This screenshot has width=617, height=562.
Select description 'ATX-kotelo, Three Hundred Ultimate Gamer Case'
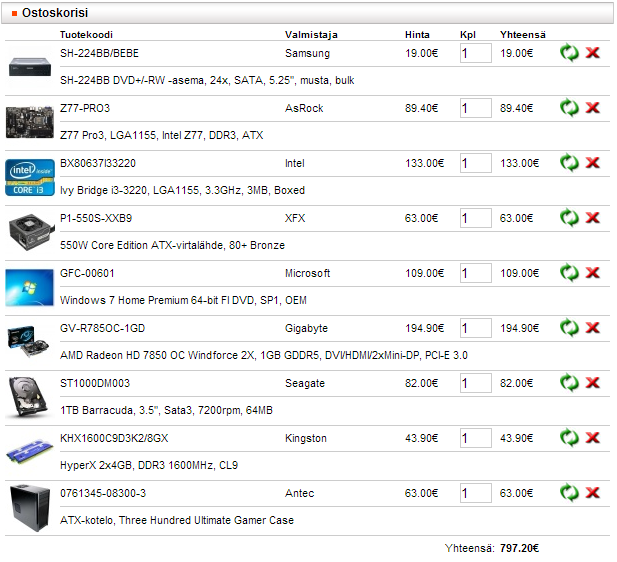pos(177,520)
